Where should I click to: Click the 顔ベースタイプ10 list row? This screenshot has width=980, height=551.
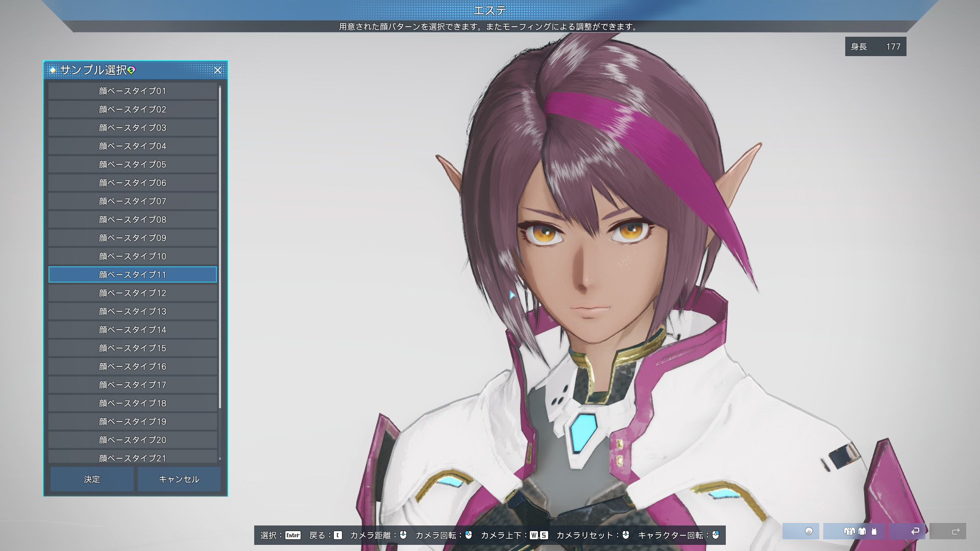pyautogui.click(x=133, y=256)
